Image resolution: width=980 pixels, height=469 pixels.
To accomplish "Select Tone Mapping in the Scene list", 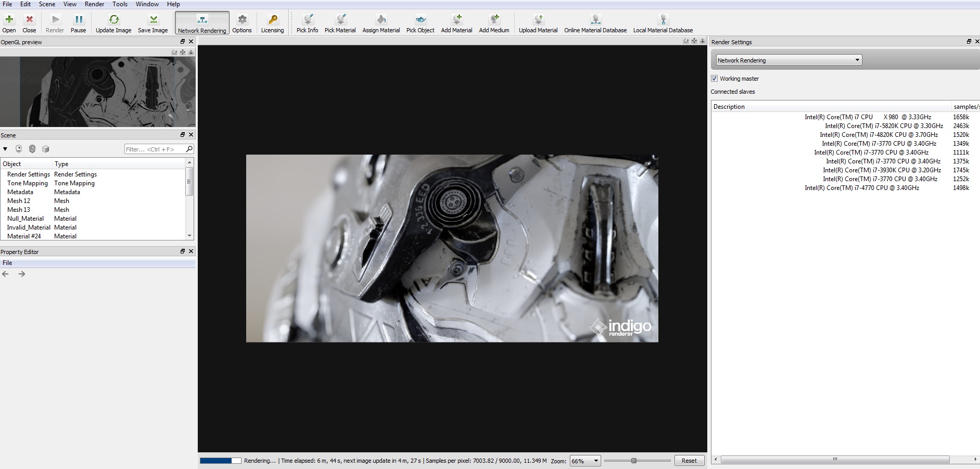I will click(28, 183).
